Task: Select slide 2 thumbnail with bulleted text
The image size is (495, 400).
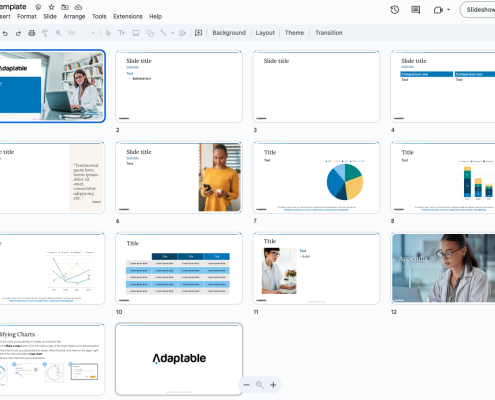Action: point(179,87)
